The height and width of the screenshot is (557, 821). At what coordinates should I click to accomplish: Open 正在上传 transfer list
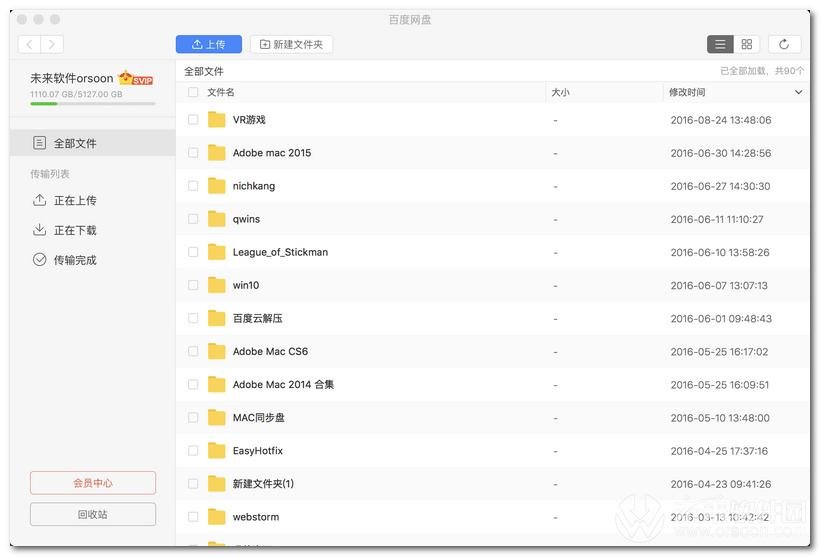point(65,200)
